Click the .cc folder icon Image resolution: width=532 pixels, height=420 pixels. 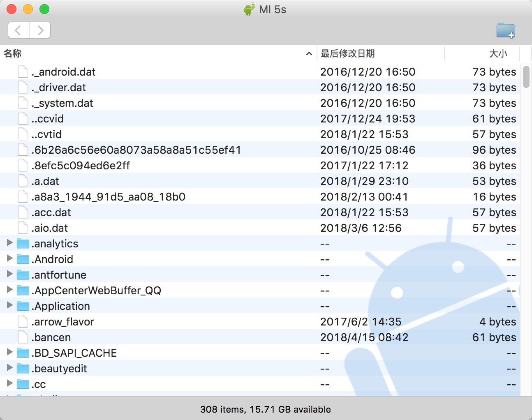[x=23, y=384]
